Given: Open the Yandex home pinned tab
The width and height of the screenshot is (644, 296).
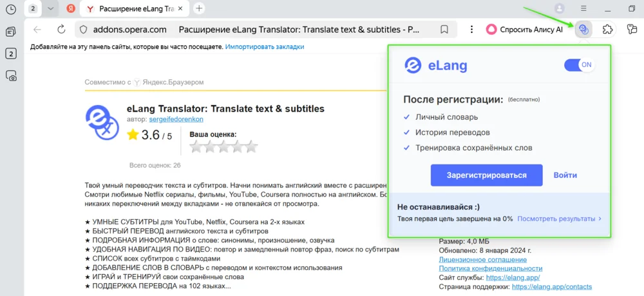Looking at the screenshot, I should (71, 8).
